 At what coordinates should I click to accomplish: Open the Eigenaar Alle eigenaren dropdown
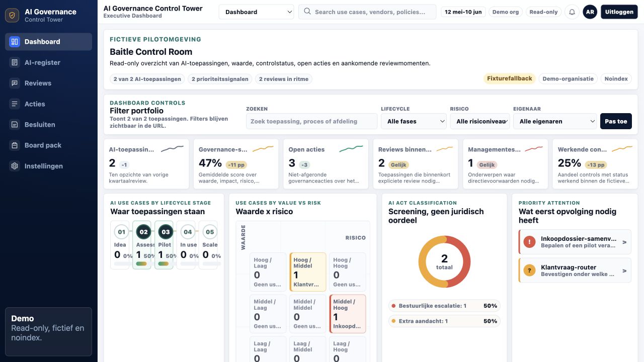tap(555, 121)
